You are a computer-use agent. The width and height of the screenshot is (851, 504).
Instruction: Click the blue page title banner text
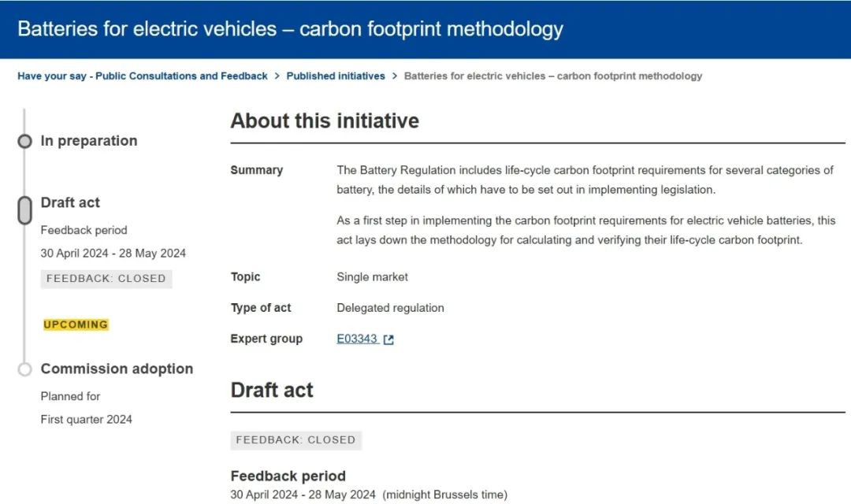290,29
